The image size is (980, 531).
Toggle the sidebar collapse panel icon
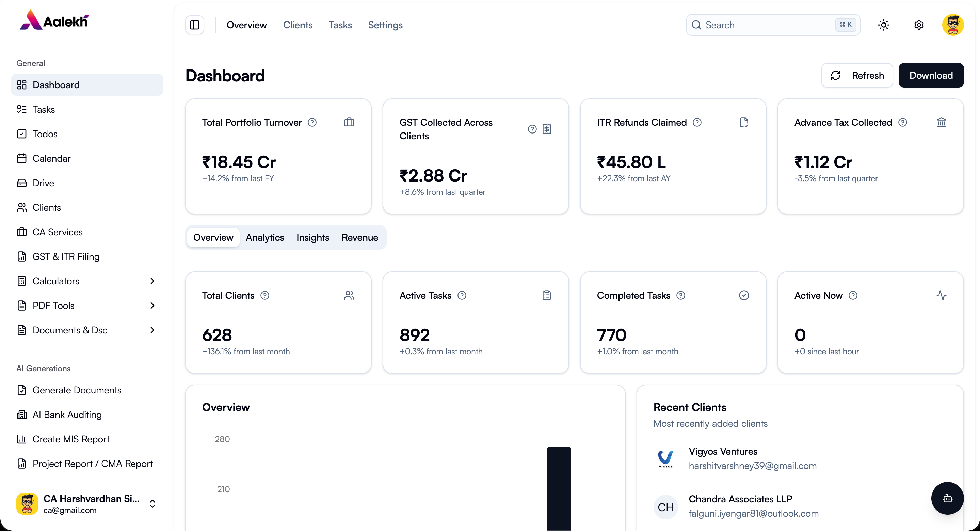pyautogui.click(x=194, y=25)
